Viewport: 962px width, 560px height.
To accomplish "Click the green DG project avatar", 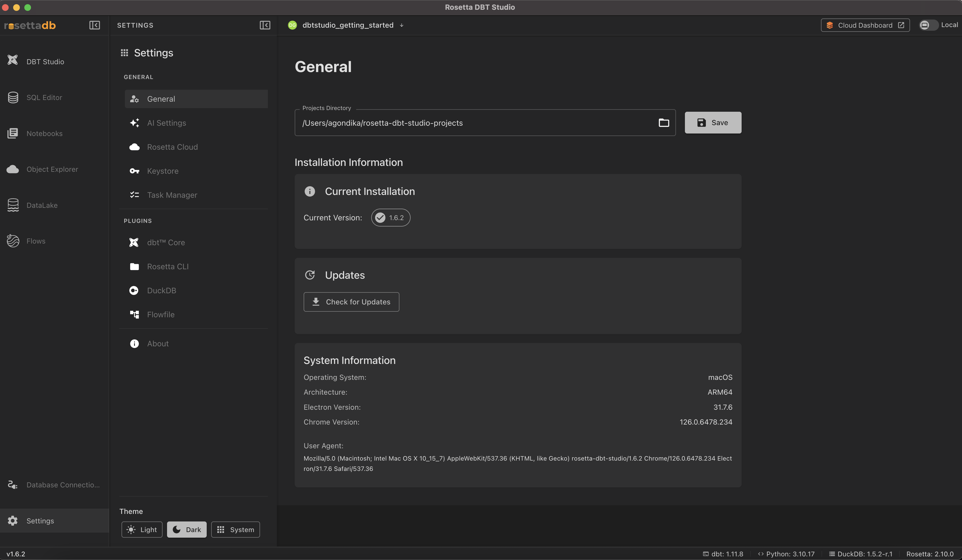I will coord(292,25).
